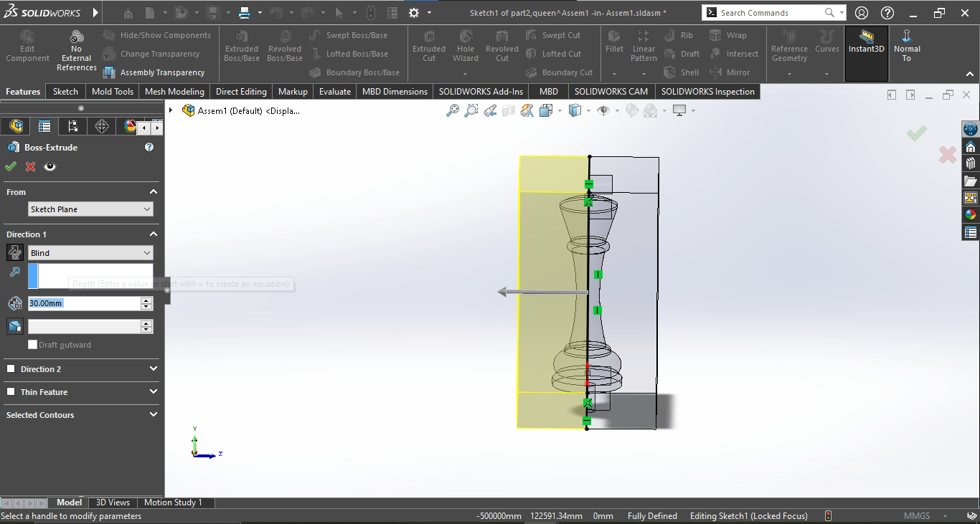Click the Direction of Extrusion selection box
The image size is (980, 524).
pos(90,276)
